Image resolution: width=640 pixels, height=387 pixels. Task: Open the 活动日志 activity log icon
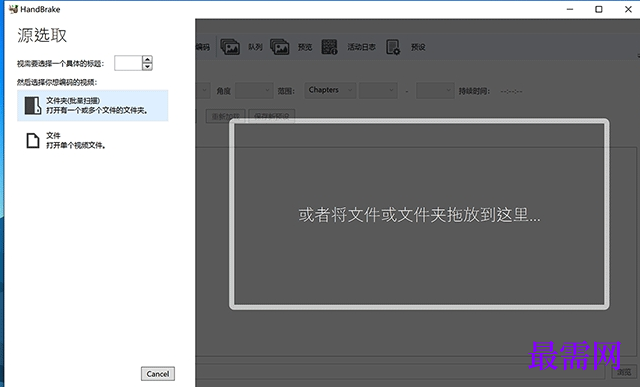point(329,47)
